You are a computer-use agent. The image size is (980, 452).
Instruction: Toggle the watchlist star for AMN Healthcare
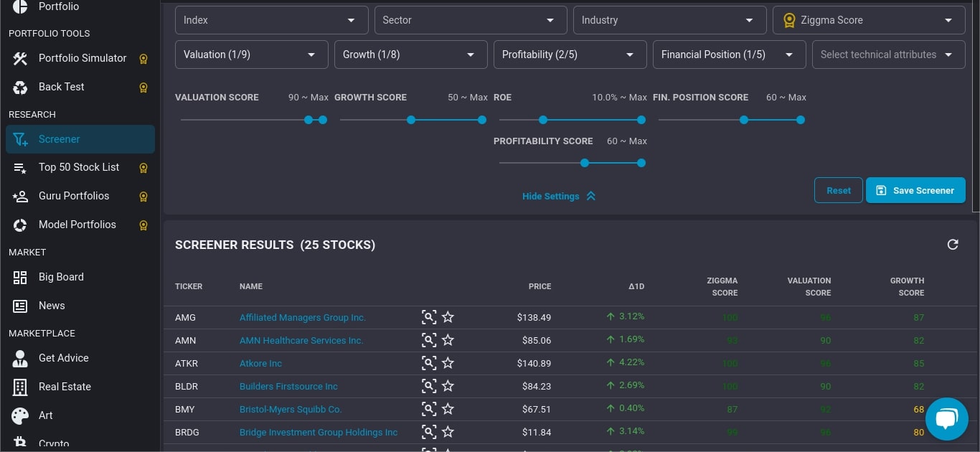click(x=448, y=340)
